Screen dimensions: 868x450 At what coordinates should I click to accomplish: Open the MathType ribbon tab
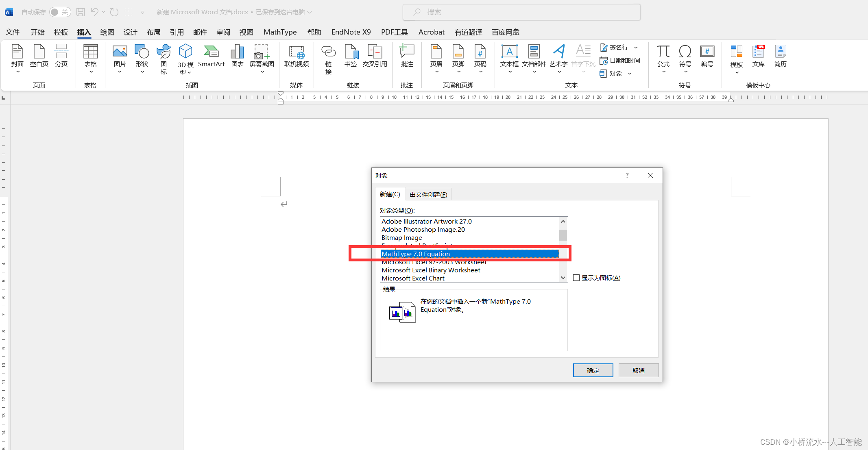pyautogui.click(x=280, y=32)
